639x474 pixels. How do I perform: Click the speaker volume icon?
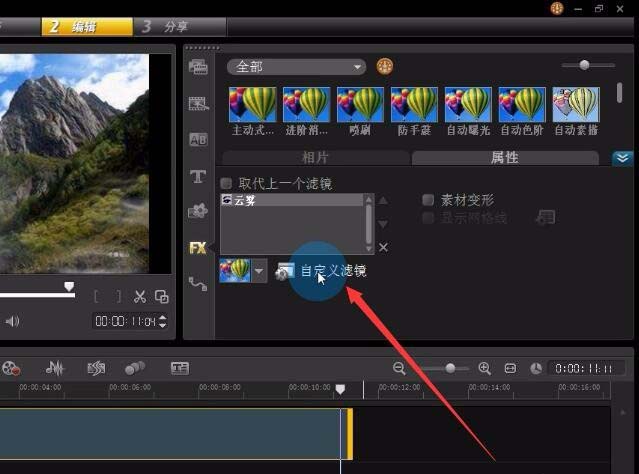(13, 321)
